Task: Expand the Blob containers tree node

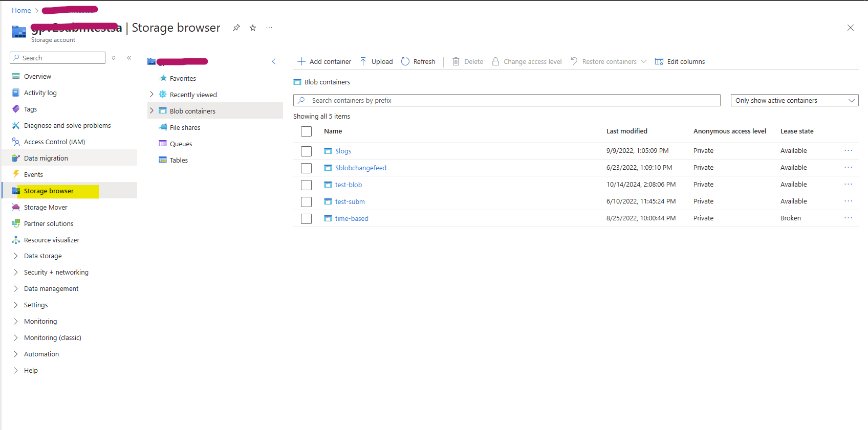Action: point(151,110)
